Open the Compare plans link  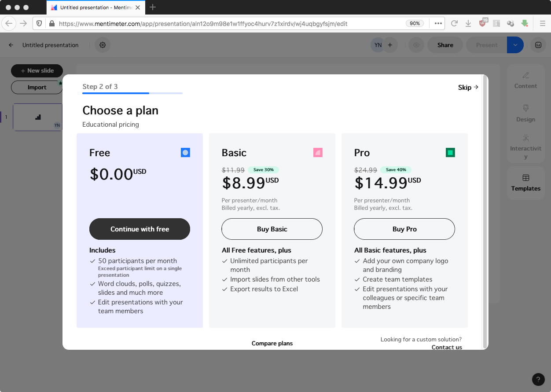[272, 343]
